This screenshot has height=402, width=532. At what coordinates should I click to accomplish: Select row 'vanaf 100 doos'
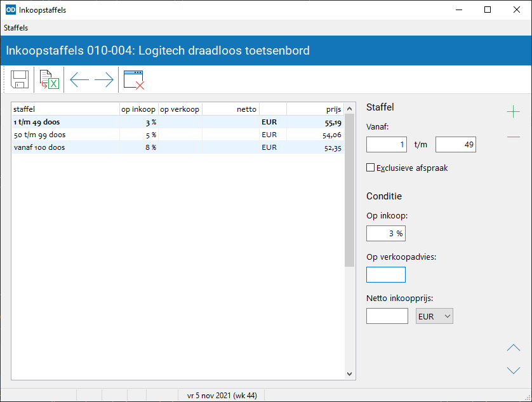click(x=178, y=147)
